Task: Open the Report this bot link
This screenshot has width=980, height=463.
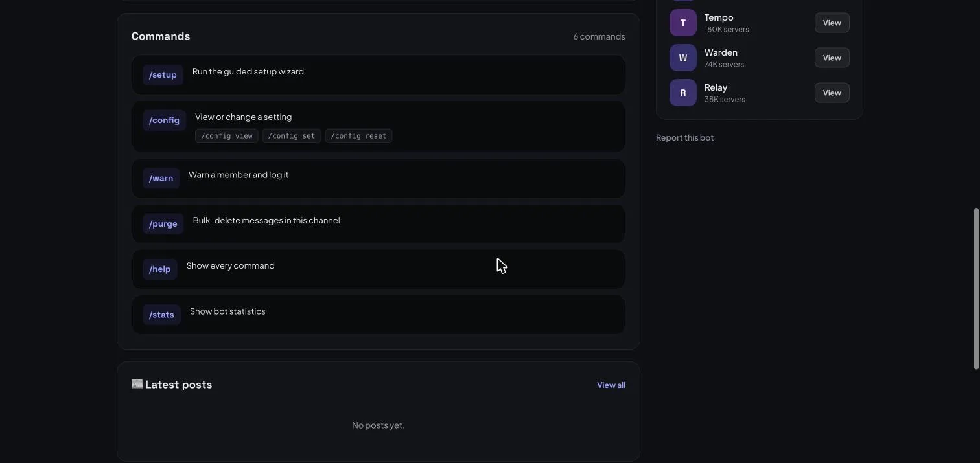Action: pos(684,137)
